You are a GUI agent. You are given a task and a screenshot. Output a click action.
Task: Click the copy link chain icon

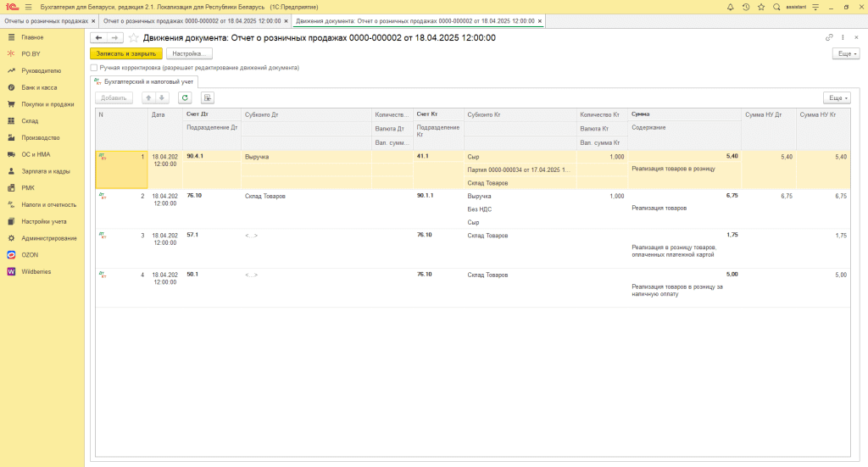point(829,38)
